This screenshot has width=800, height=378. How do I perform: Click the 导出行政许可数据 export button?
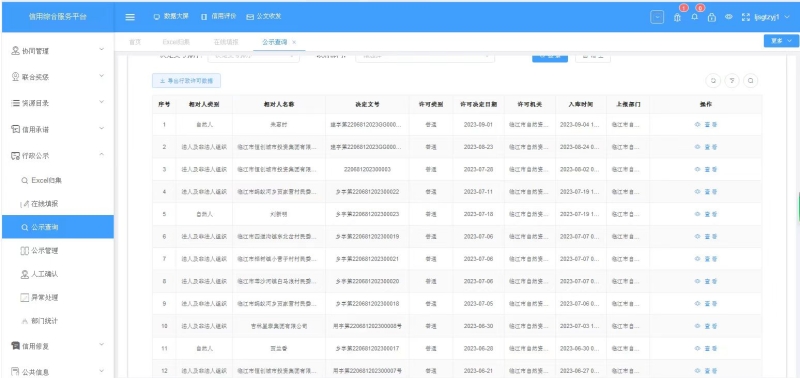click(x=186, y=81)
